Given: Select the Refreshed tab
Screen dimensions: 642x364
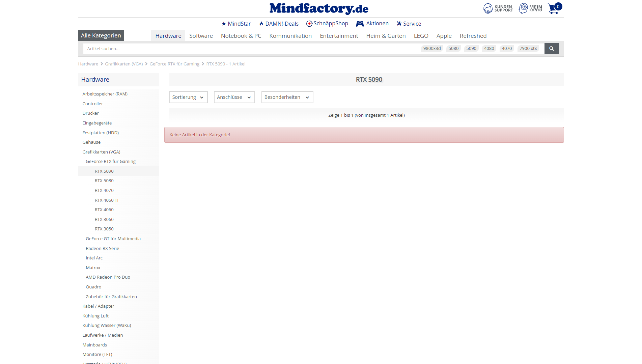Looking at the screenshot, I should click(473, 36).
